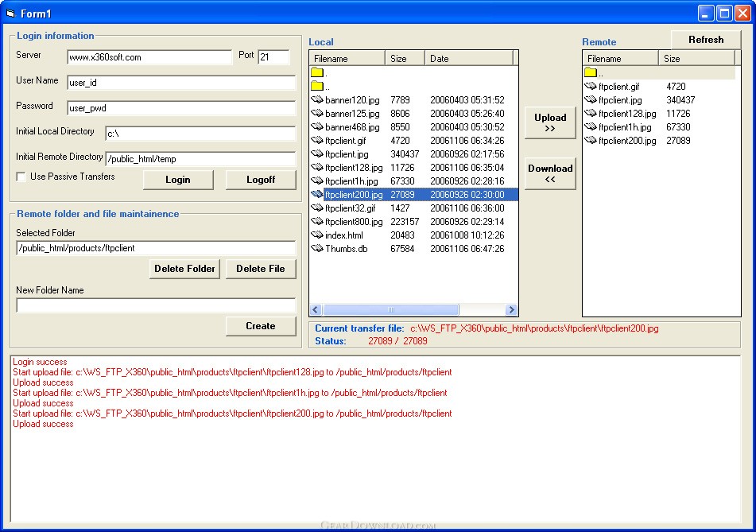Click local ftpclient.jpg file icon dated 20060926 02:17:56
This screenshot has height=532, width=756.
(x=316, y=153)
